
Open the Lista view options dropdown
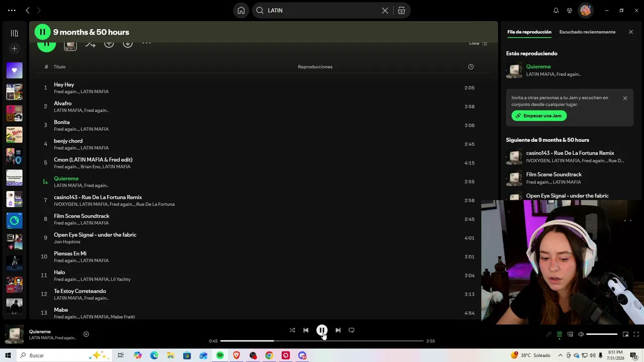478,43
